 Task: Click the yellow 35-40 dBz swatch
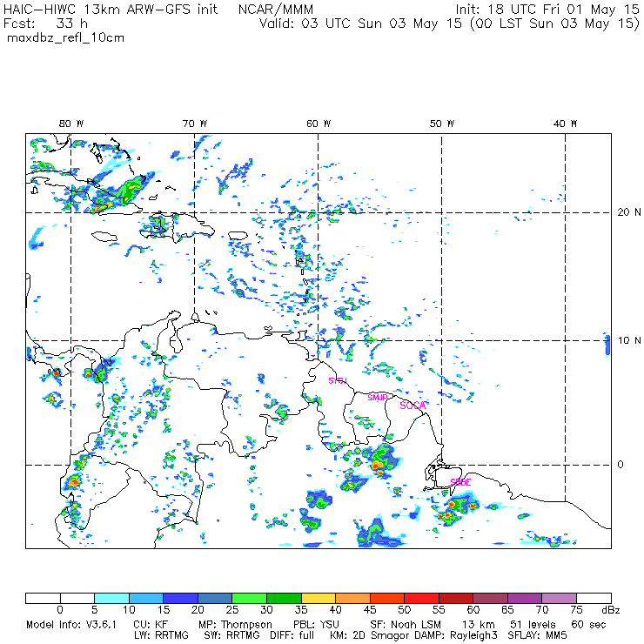click(319, 598)
